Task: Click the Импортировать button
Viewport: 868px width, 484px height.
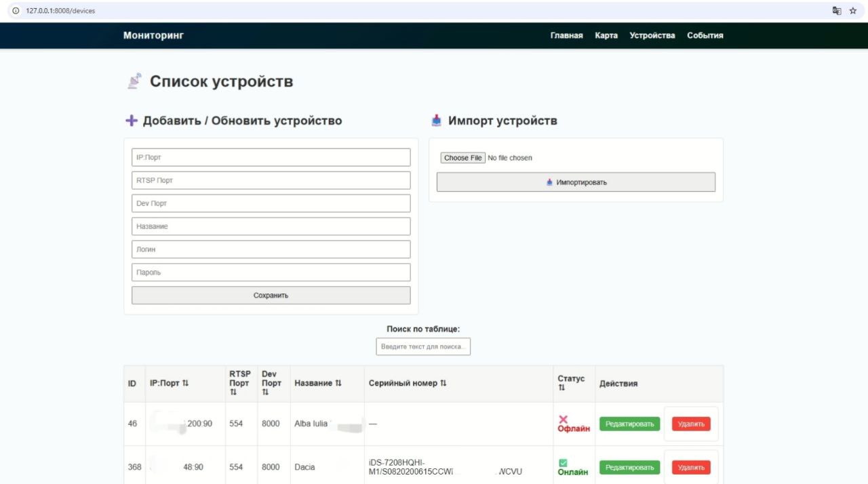Action: click(x=576, y=182)
